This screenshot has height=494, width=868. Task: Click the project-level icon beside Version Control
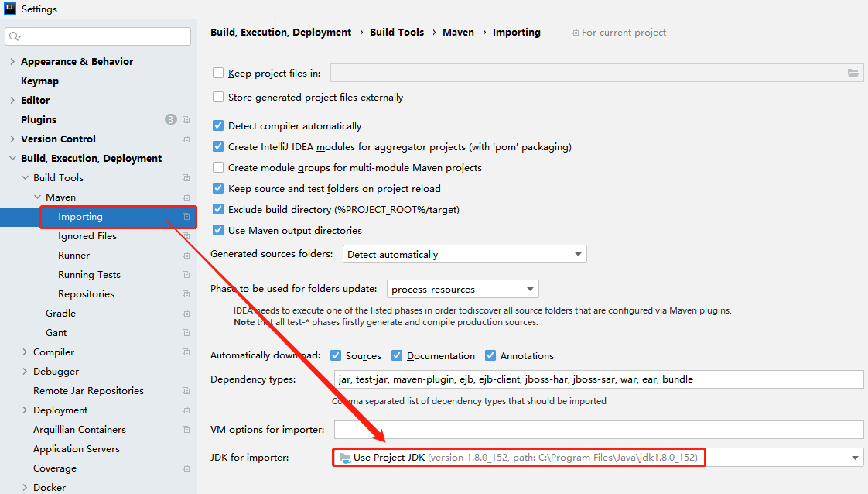pos(186,139)
